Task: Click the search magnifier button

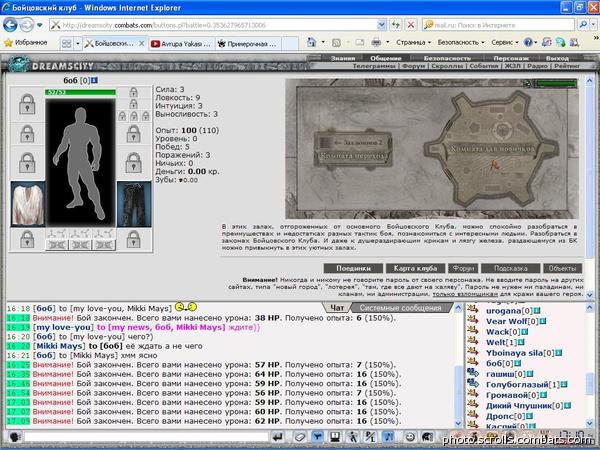Action: point(583,25)
